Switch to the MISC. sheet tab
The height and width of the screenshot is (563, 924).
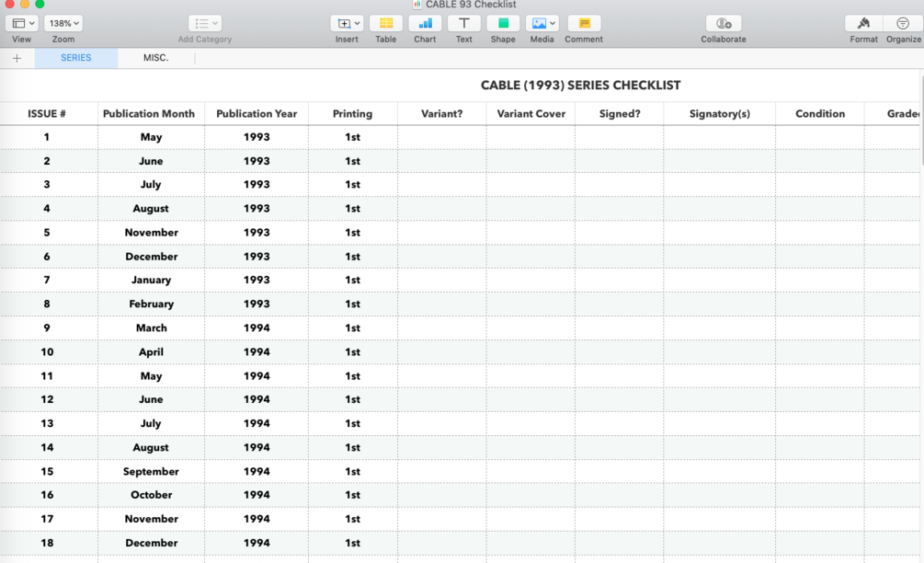155,58
